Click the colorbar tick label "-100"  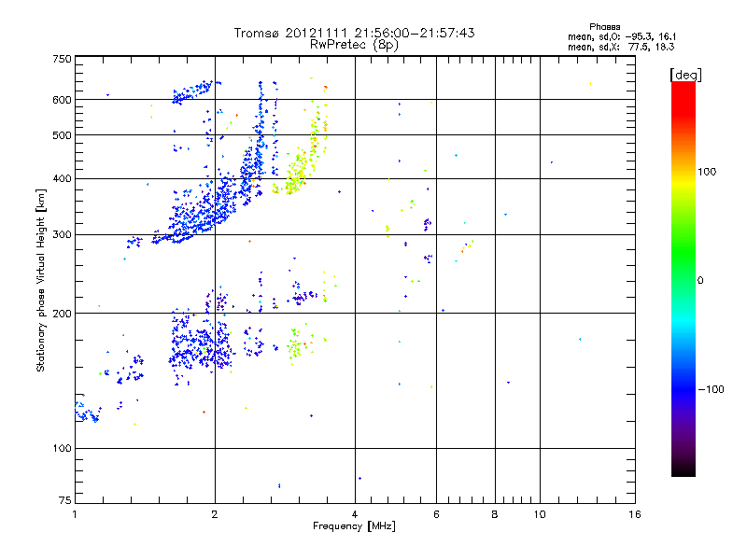tap(715, 388)
